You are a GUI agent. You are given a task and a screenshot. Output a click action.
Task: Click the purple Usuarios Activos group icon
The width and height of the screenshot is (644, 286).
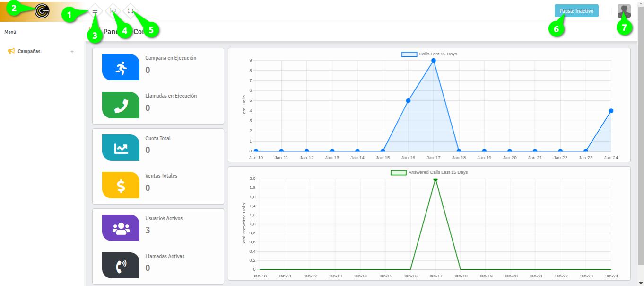click(x=121, y=228)
